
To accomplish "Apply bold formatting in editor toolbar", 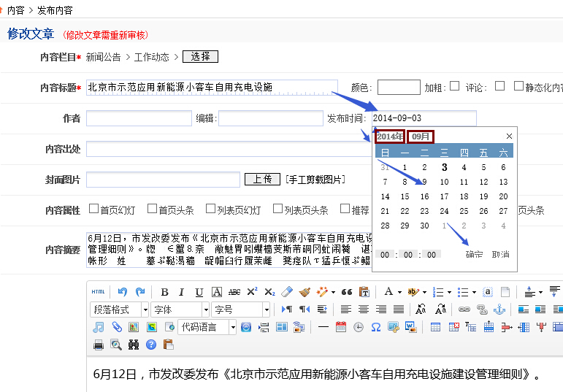I will tap(164, 292).
